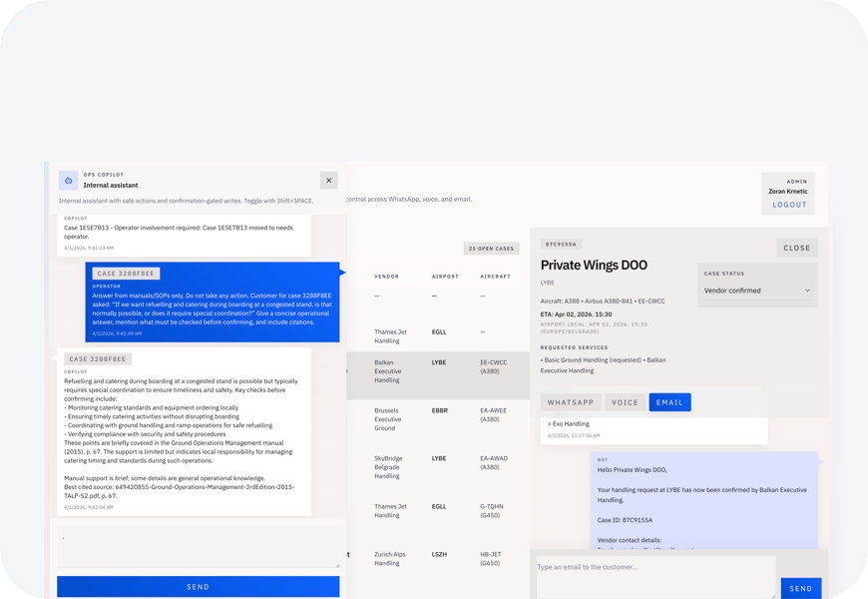Select the Balkan Executive Handling row
Screen dimensions: 868x599
point(437,370)
